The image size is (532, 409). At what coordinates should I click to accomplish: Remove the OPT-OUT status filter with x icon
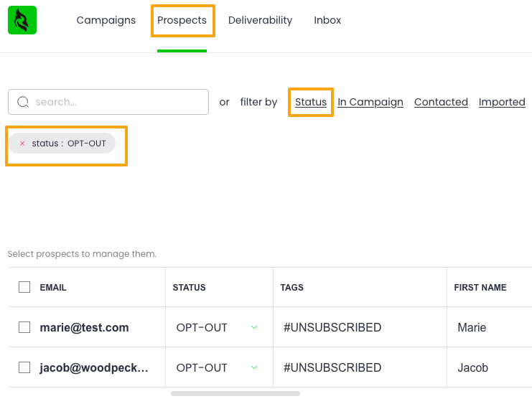click(x=22, y=144)
